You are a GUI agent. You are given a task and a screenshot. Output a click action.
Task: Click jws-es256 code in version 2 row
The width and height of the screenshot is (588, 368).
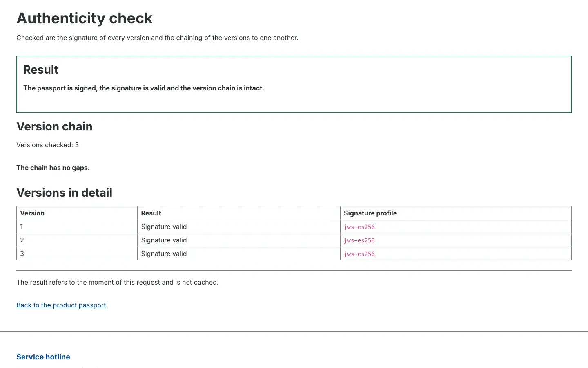tap(359, 240)
